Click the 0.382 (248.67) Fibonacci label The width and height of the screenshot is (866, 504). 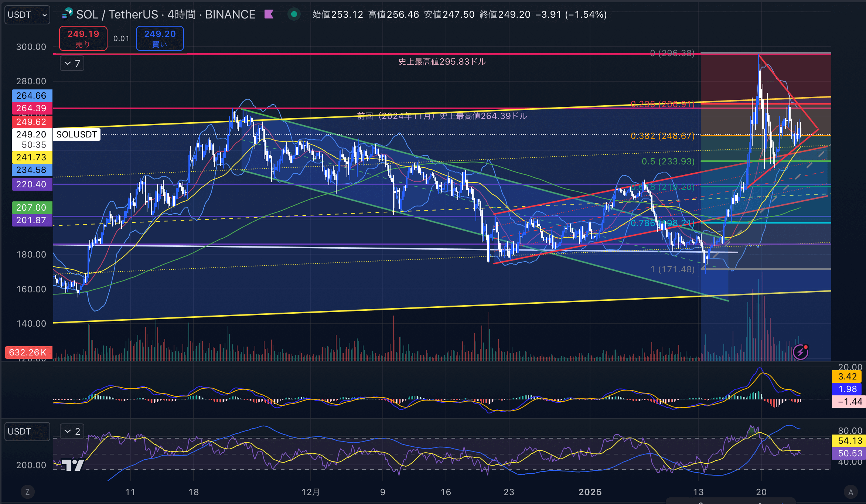coord(662,136)
